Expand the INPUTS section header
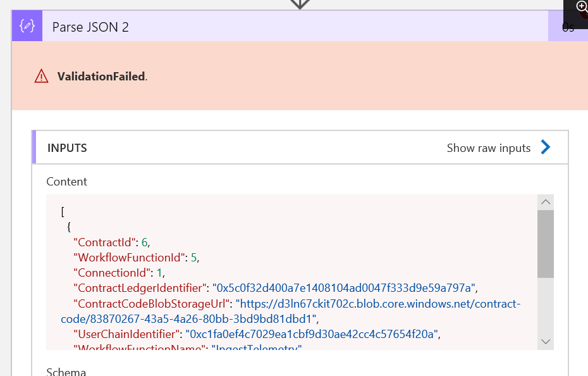The width and height of the screenshot is (588, 376). click(67, 148)
